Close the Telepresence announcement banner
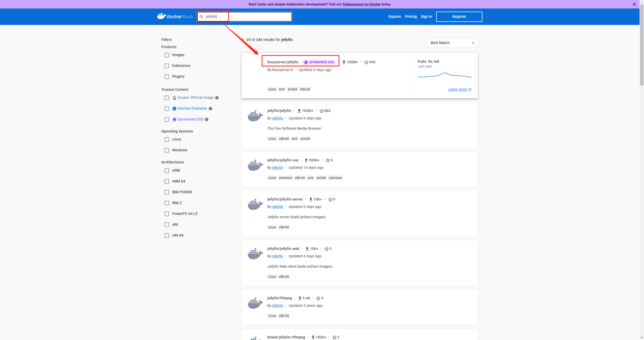Image resolution: width=644 pixels, height=340 pixels. (x=634, y=4)
